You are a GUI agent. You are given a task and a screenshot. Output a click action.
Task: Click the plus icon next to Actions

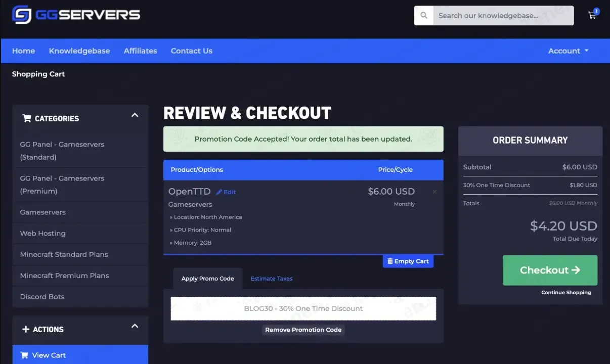pos(25,329)
